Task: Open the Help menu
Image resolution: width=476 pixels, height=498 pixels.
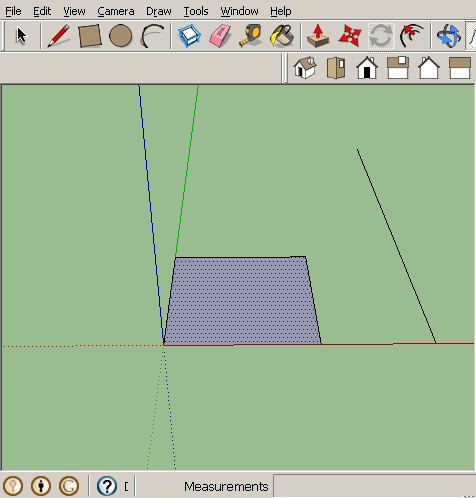Action: [281, 11]
